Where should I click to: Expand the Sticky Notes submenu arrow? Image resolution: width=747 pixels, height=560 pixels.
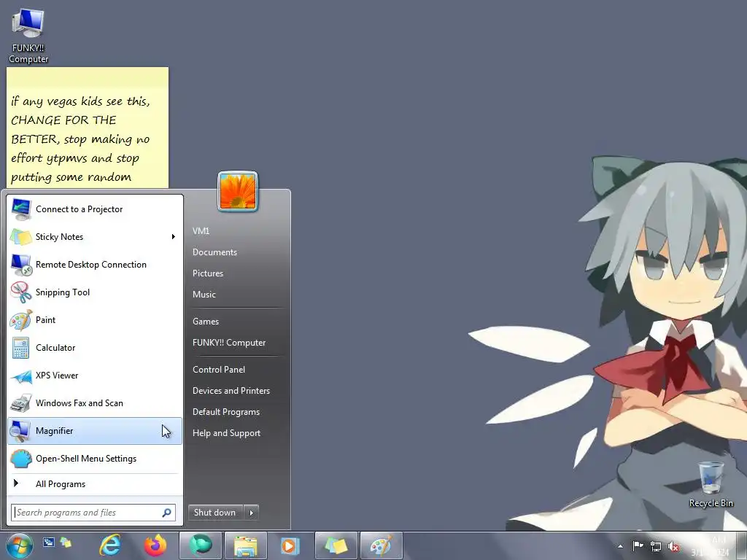(x=174, y=237)
